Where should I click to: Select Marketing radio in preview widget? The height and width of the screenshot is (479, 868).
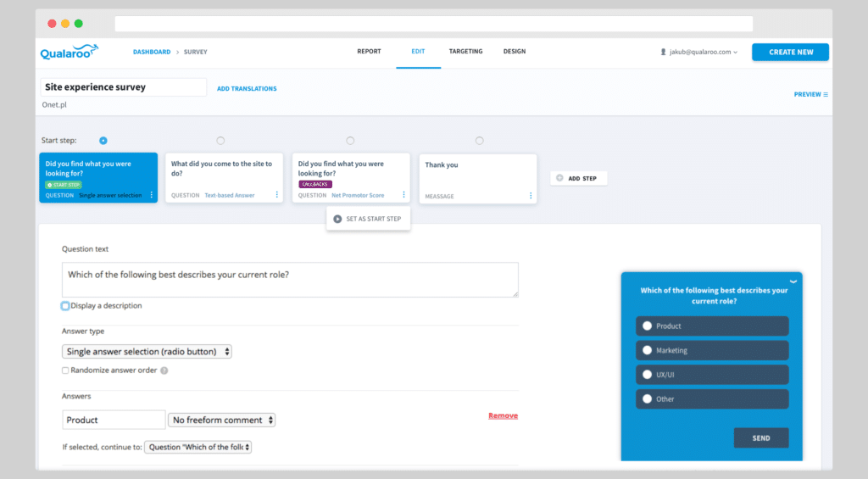coord(647,350)
